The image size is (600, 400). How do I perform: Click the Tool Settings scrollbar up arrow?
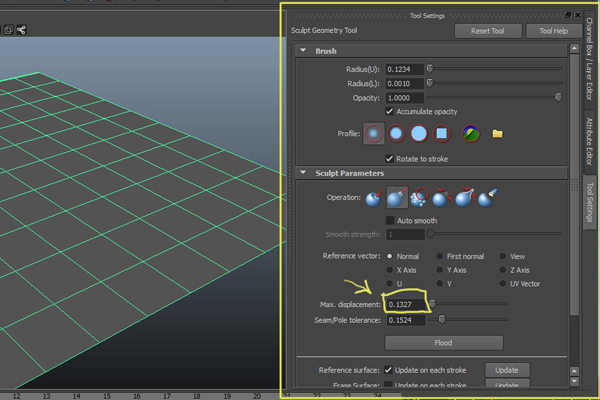click(574, 49)
